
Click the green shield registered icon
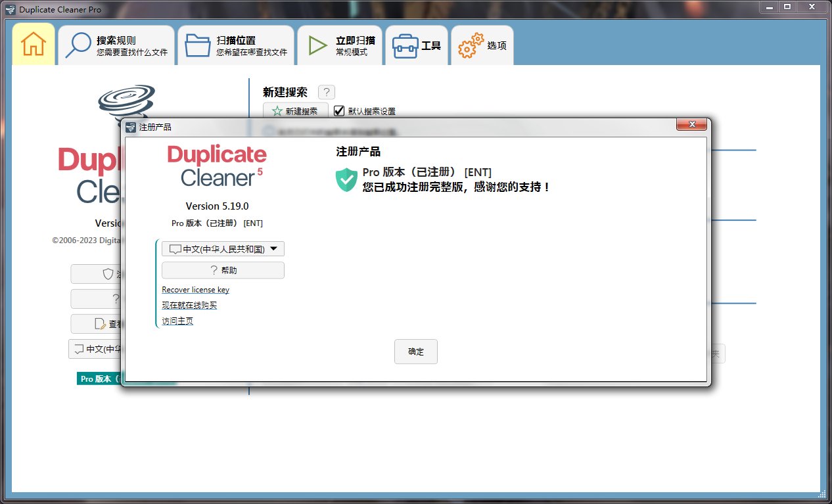click(x=346, y=179)
